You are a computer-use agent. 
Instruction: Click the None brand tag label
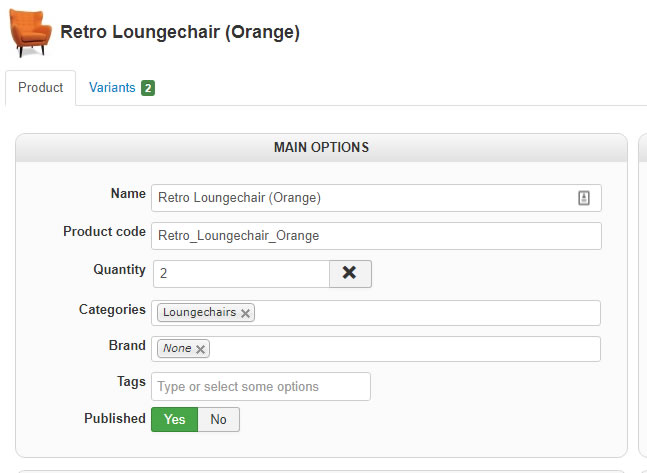pyautogui.click(x=177, y=349)
